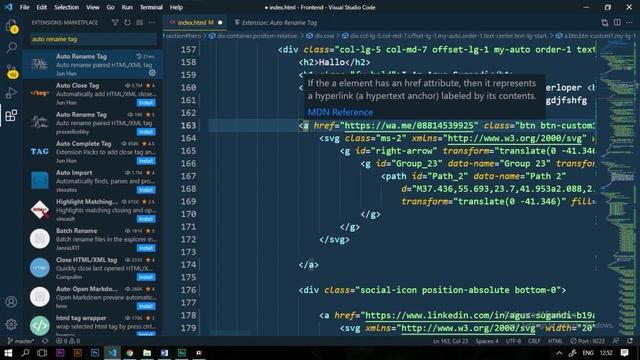The height and width of the screenshot is (360, 640).
Task: Install Auto Rename Tag by prasadbobby
Action: coord(146,131)
